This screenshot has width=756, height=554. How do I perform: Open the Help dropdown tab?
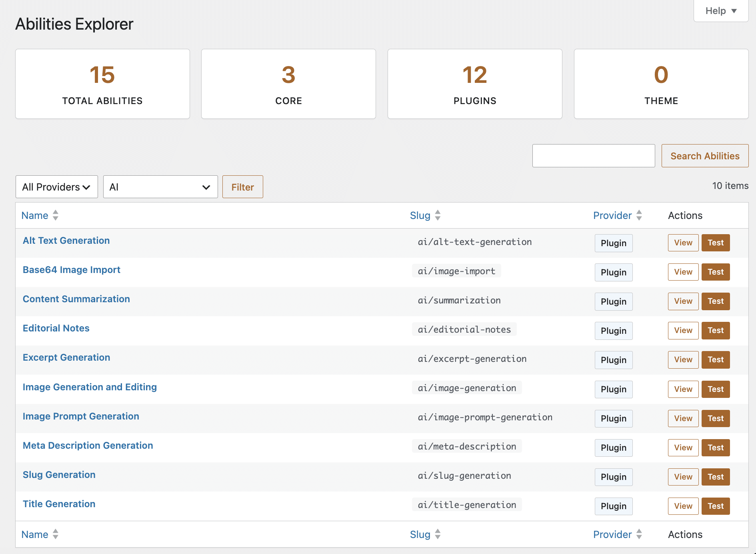tap(721, 11)
